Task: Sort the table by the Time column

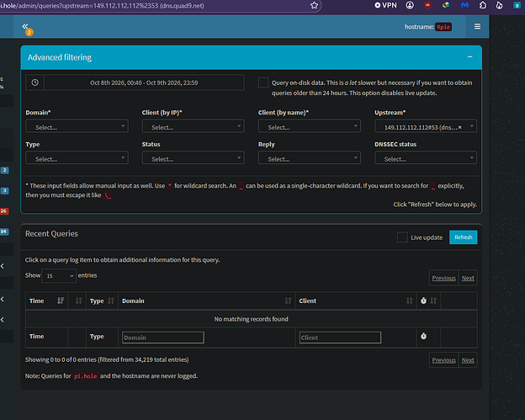Action: tap(46, 300)
